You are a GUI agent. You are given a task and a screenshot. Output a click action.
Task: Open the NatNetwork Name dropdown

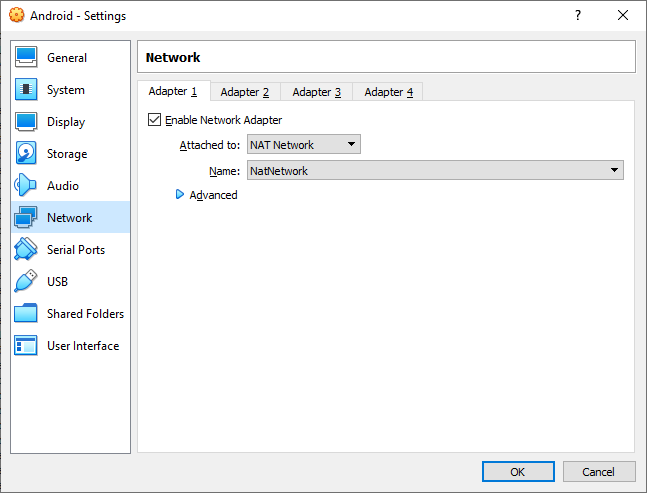coord(435,170)
